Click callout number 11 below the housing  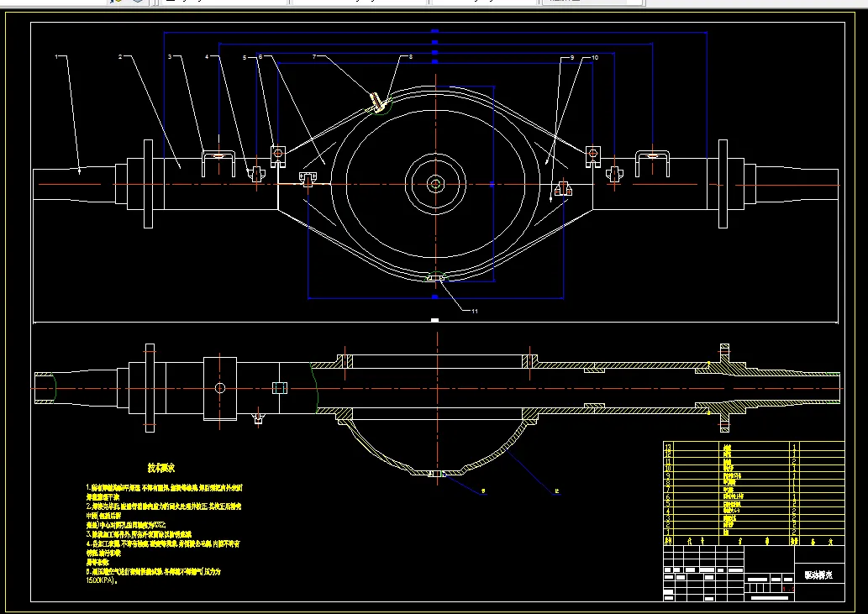(475, 312)
